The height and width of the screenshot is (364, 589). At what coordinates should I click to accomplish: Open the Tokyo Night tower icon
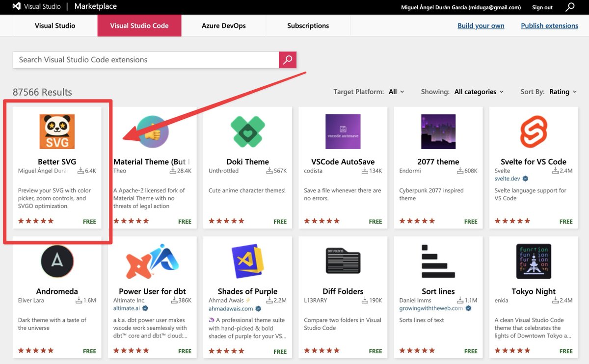click(534, 261)
